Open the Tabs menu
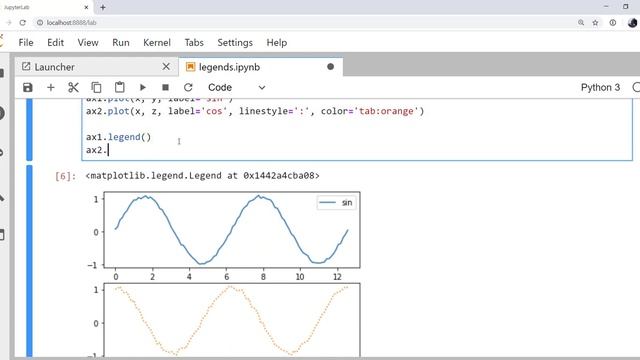Viewport: 640px width, 360px height. 194,42
